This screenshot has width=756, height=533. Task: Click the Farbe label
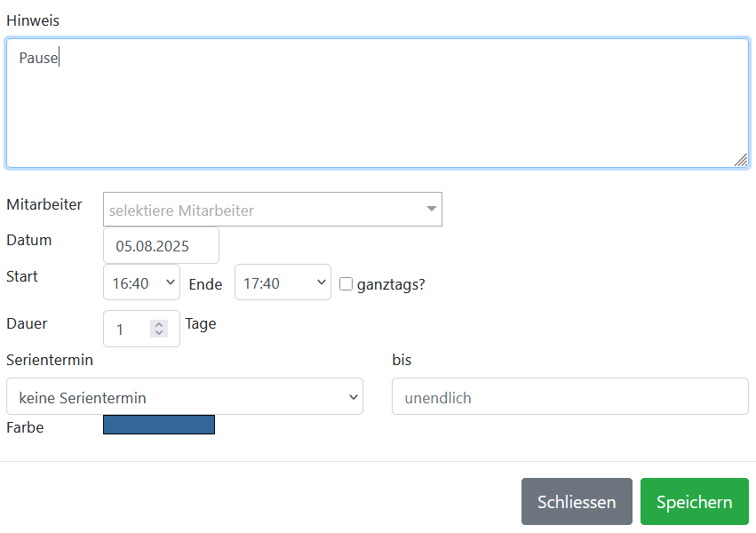pos(25,427)
